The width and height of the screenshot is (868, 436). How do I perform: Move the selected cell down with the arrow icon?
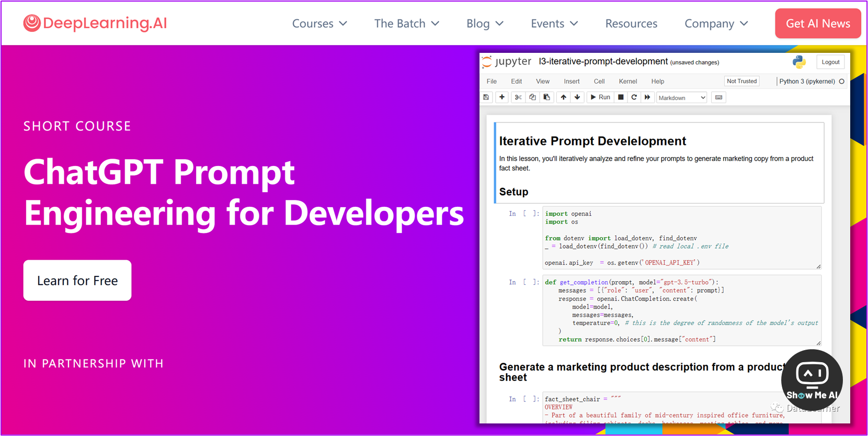tap(577, 97)
